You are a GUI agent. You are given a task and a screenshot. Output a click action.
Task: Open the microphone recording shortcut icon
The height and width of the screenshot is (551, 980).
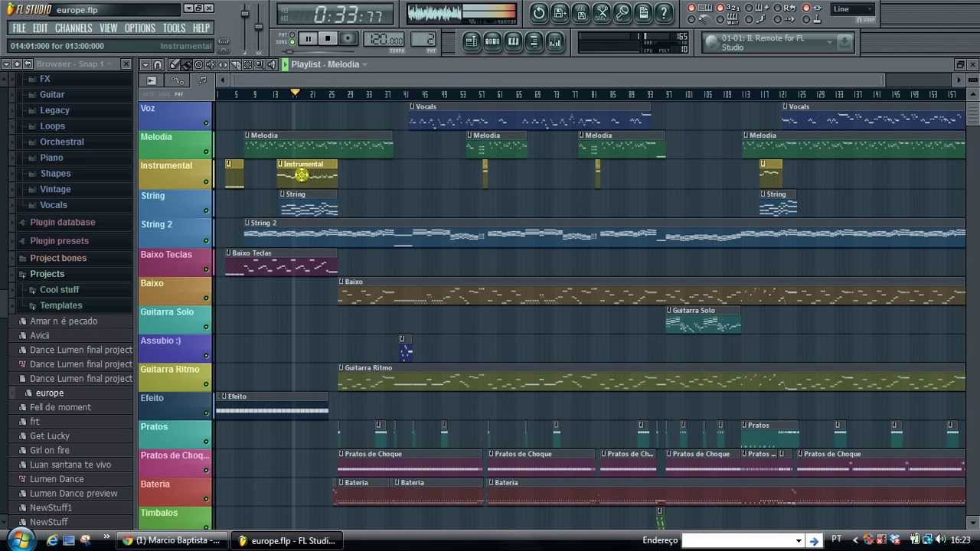click(x=622, y=13)
